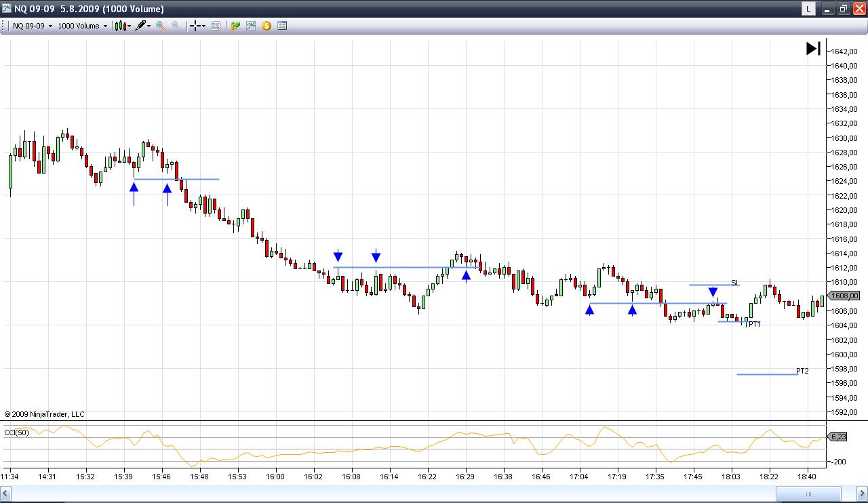The image size is (868, 503).
Task: Click the -200 CCI axis label
Action: (x=840, y=462)
